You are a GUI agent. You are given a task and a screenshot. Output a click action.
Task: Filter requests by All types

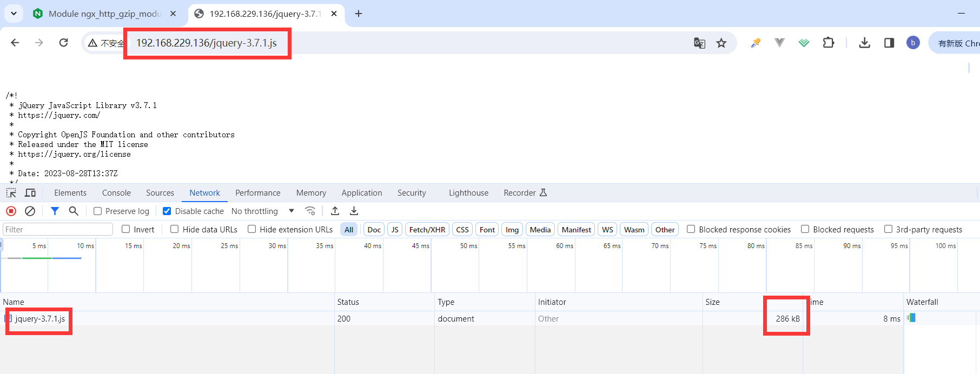click(349, 230)
